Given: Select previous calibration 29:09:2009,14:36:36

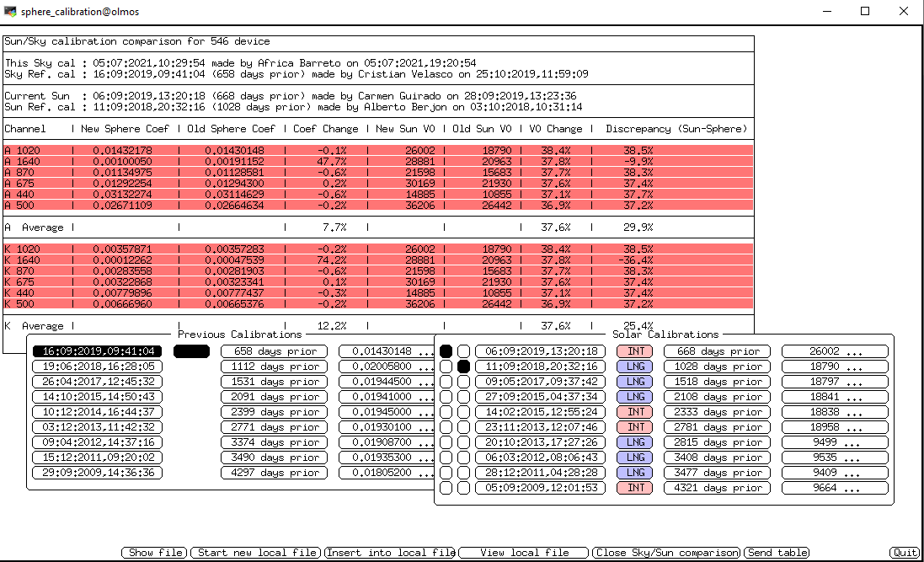Looking at the screenshot, I should click(x=98, y=473).
